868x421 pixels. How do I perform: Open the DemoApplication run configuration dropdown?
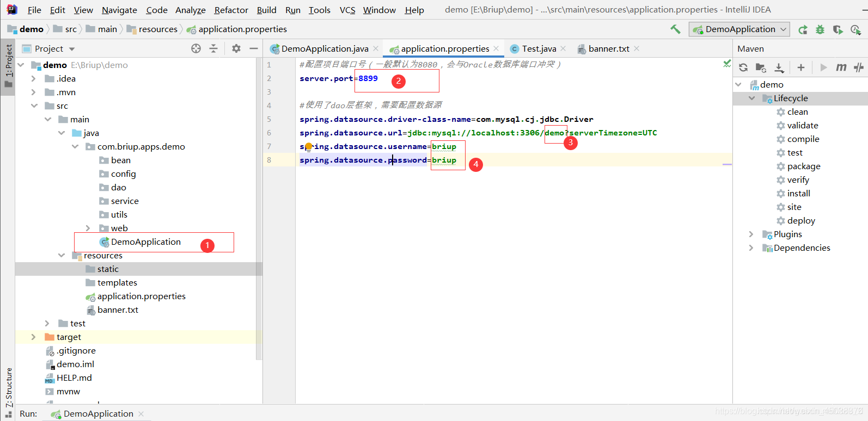pyautogui.click(x=739, y=29)
